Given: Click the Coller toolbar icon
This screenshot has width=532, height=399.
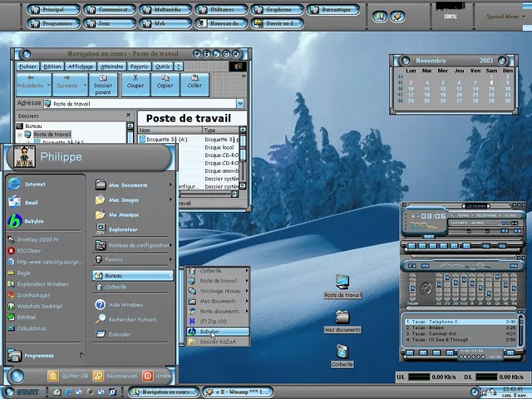Looking at the screenshot, I should click(194, 81).
